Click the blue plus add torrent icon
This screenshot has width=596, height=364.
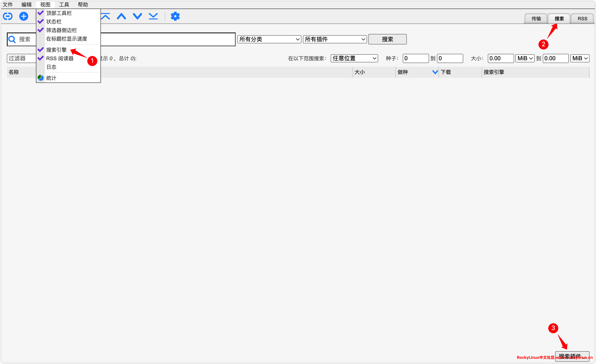(24, 16)
